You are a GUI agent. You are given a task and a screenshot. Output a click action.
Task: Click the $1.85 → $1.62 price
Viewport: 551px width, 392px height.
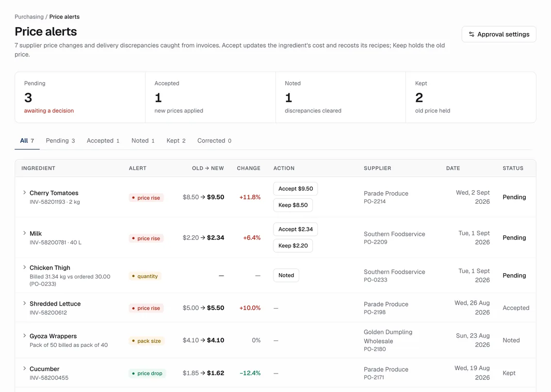pyautogui.click(x=203, y=373)
